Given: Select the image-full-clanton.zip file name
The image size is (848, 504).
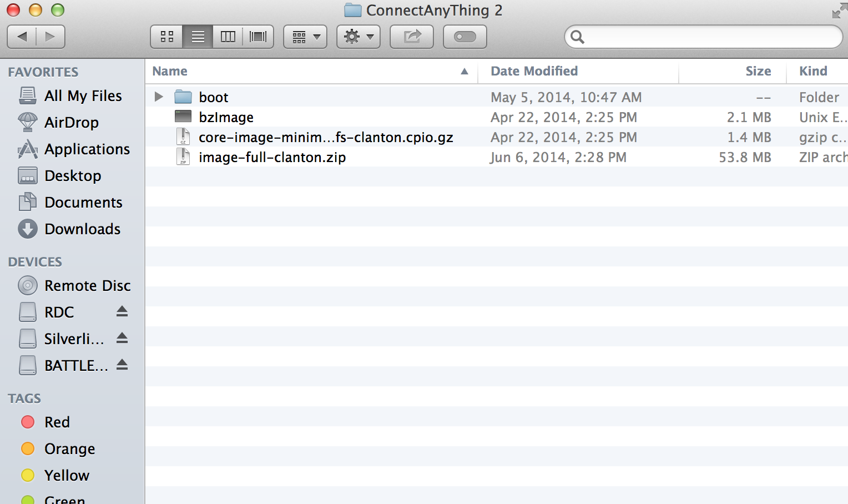Looking at the screenshot, I should [272, 157].
